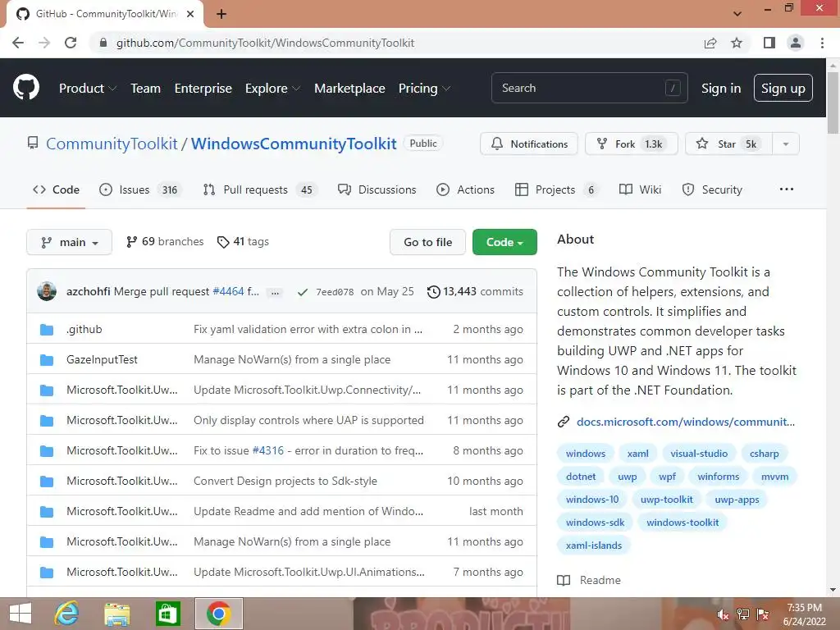Click the .github folder icon

coord(47,330)
